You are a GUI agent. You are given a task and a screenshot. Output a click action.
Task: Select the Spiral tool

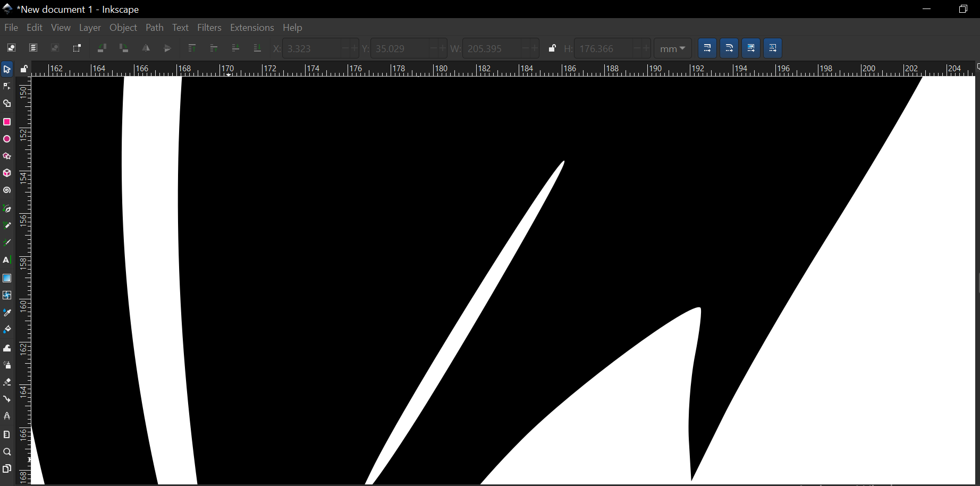[x=7, y=190]
